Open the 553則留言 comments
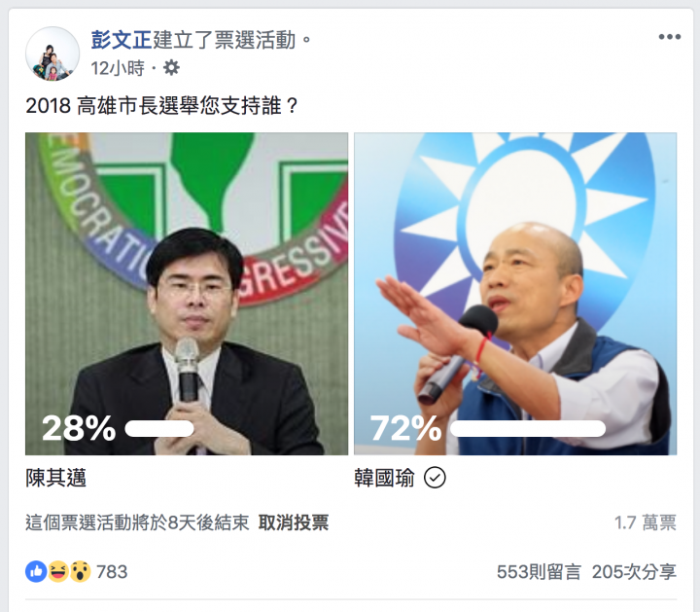 click(539, 572)
